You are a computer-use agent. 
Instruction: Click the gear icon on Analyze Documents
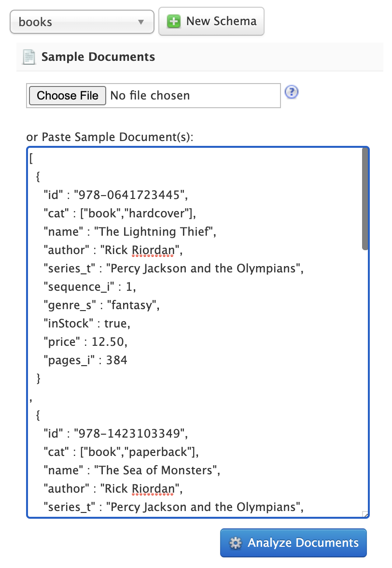[x=235, y=543]
